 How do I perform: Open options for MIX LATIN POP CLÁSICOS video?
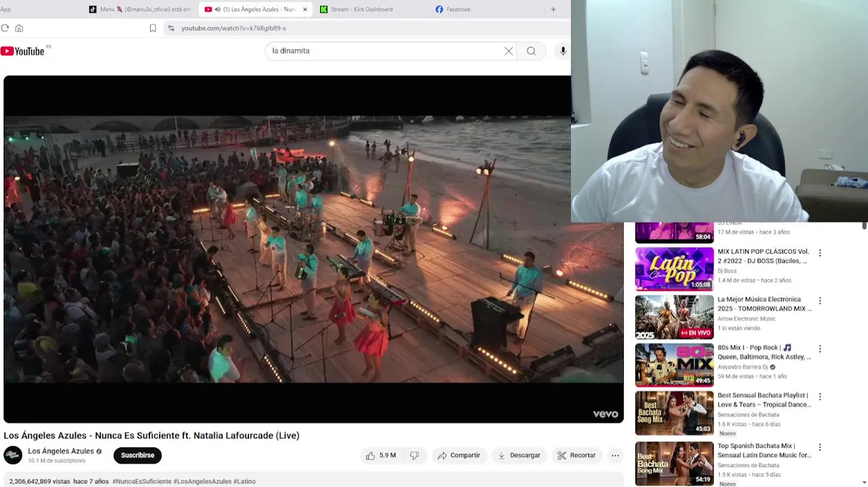(x=820, y=253)
